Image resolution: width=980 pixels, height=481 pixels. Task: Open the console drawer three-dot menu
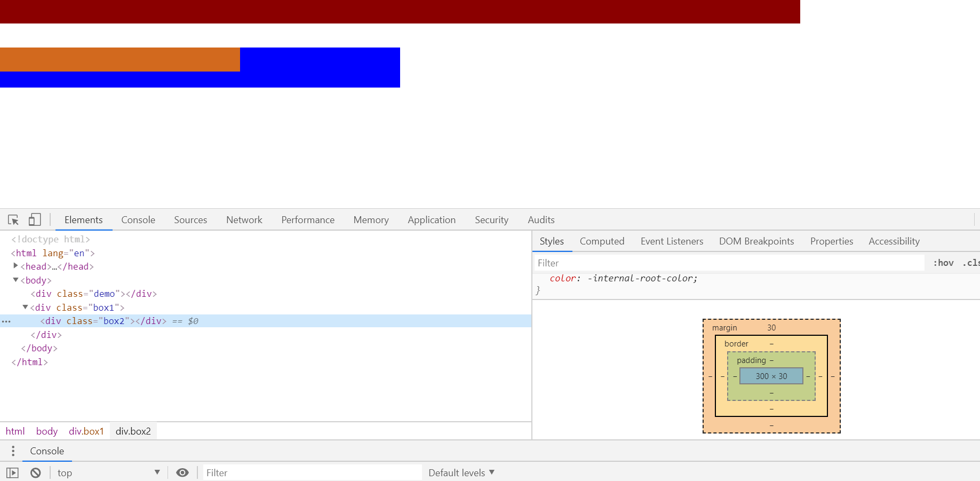click(13, 451)
